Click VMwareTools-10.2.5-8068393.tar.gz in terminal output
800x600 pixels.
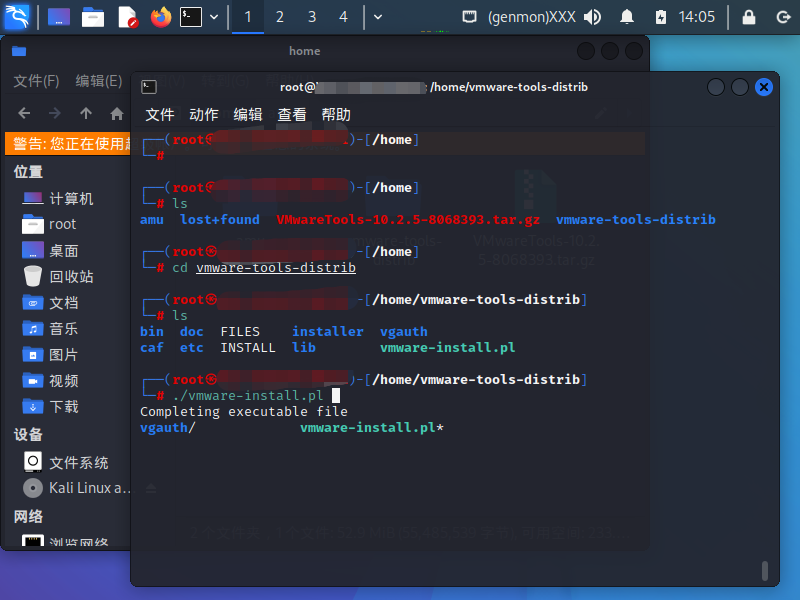[408, 219]
